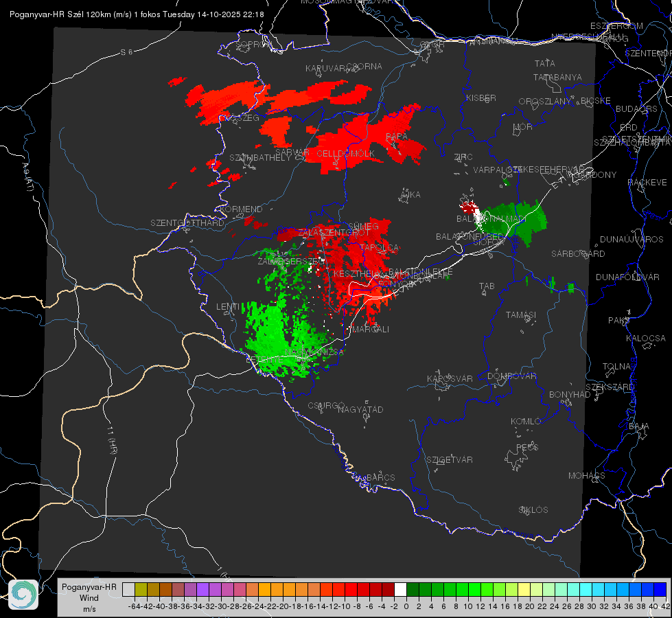Select the NAGYATAD city label

(x=360, y=409)
